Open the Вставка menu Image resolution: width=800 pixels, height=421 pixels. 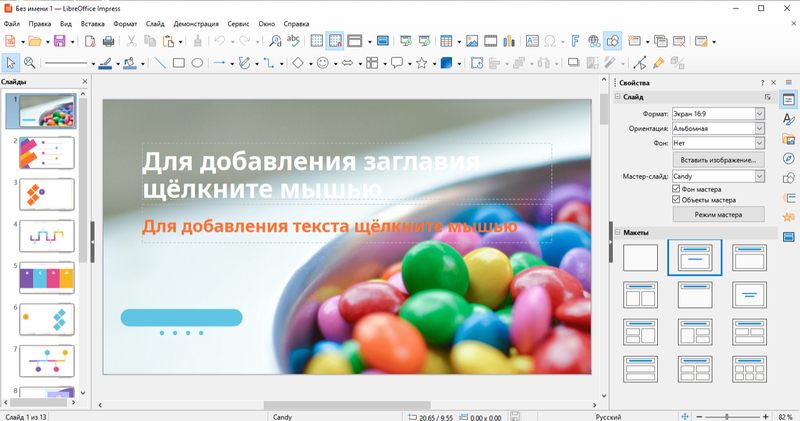[x=92, y=23]
